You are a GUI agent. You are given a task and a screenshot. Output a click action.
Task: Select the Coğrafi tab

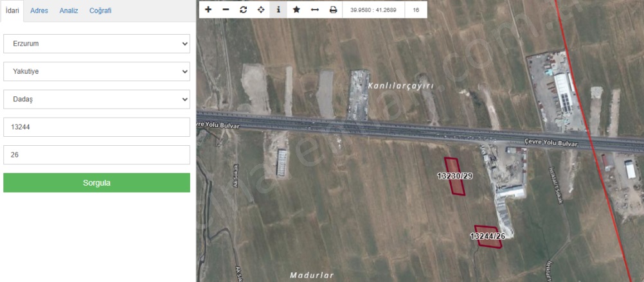(100, 11)
